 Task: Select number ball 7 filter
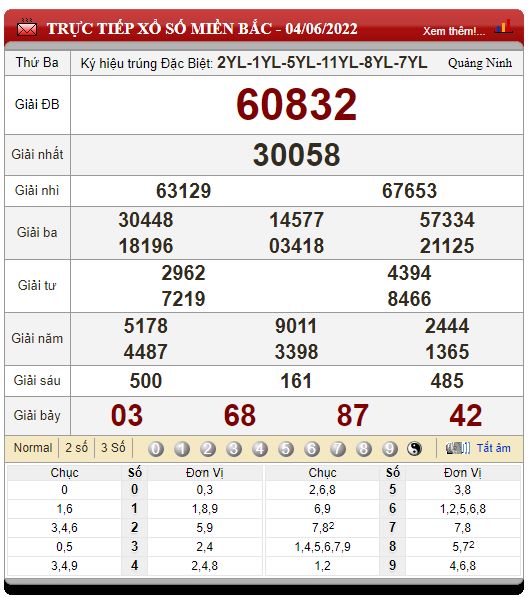(338, 449)
